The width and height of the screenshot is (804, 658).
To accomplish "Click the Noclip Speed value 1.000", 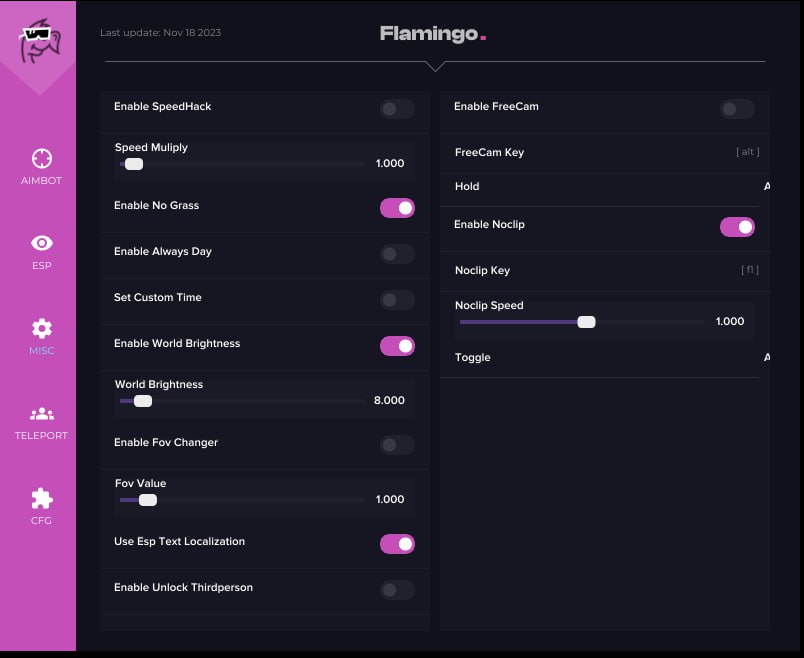I will (x=730, y=322).
